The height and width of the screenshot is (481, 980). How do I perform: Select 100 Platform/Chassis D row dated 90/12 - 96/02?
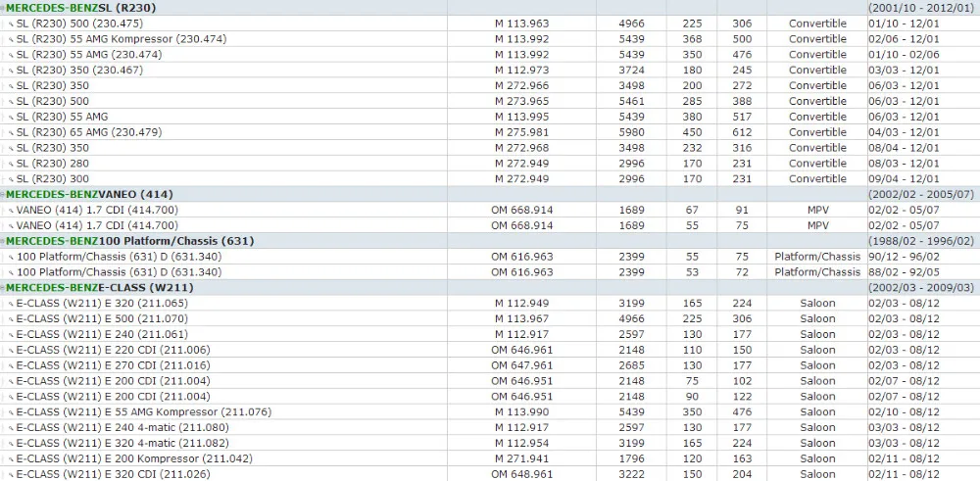click(x=119, y=257)
